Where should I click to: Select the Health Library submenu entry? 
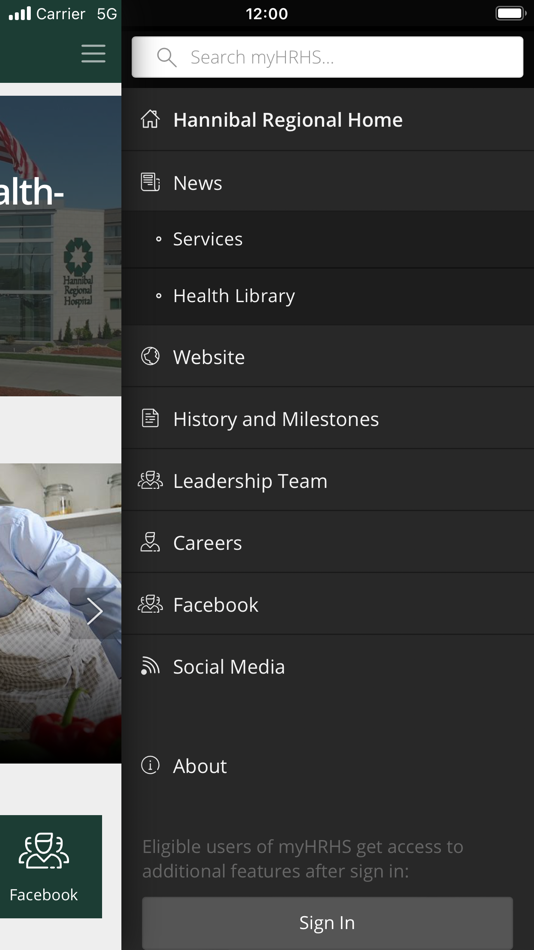click(328, 296)
